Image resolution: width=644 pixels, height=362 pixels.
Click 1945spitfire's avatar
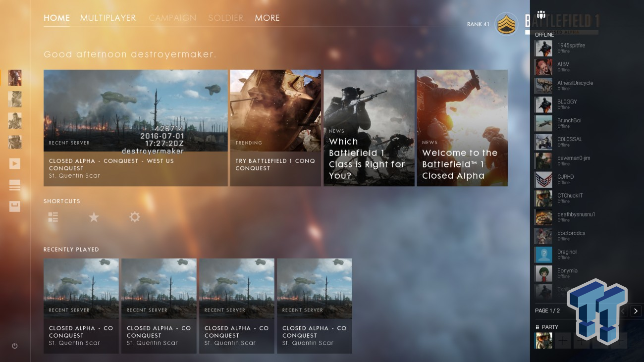pos(543,49)
